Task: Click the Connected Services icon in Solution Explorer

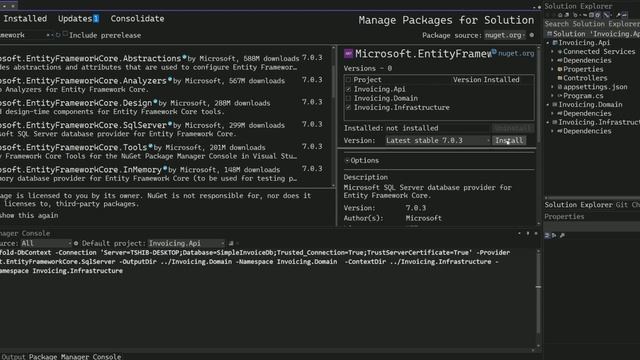Action: point(560,52)
